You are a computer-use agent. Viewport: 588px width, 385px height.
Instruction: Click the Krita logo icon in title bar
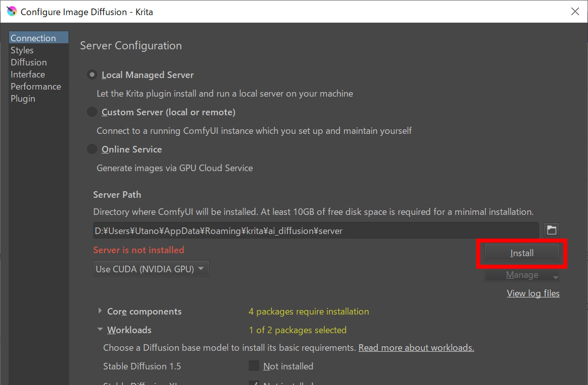pos(12,11)
